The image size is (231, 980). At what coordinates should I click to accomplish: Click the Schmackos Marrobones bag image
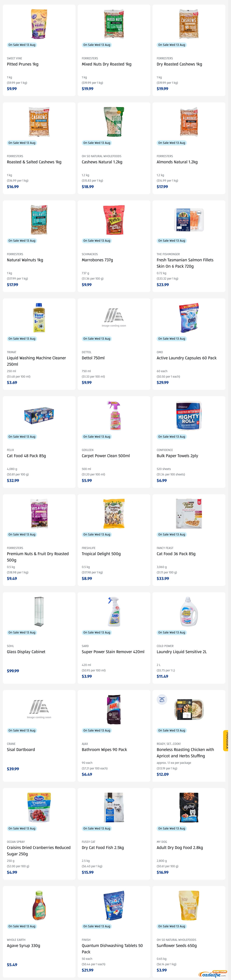click(x=114, y=220)
